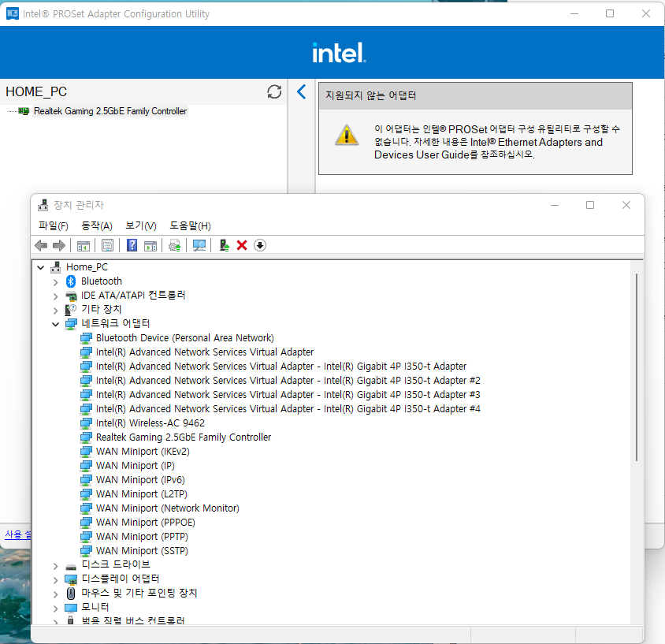Open the 동작(A) menu
This screenshot has height=644, width=665.
(97, 225)
